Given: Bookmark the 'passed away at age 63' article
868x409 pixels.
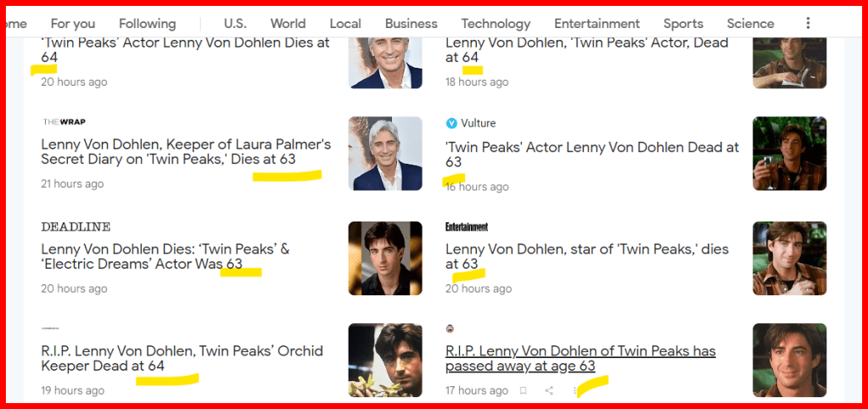Looking at the screenshot, I should pos(523,390).
